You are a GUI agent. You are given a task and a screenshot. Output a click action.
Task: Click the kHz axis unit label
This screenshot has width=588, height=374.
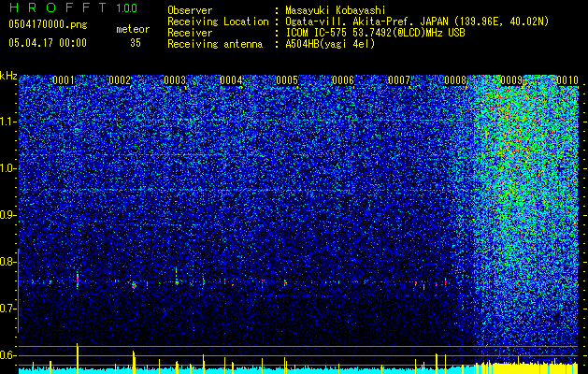pyautogui.click(x=8, y=76)
